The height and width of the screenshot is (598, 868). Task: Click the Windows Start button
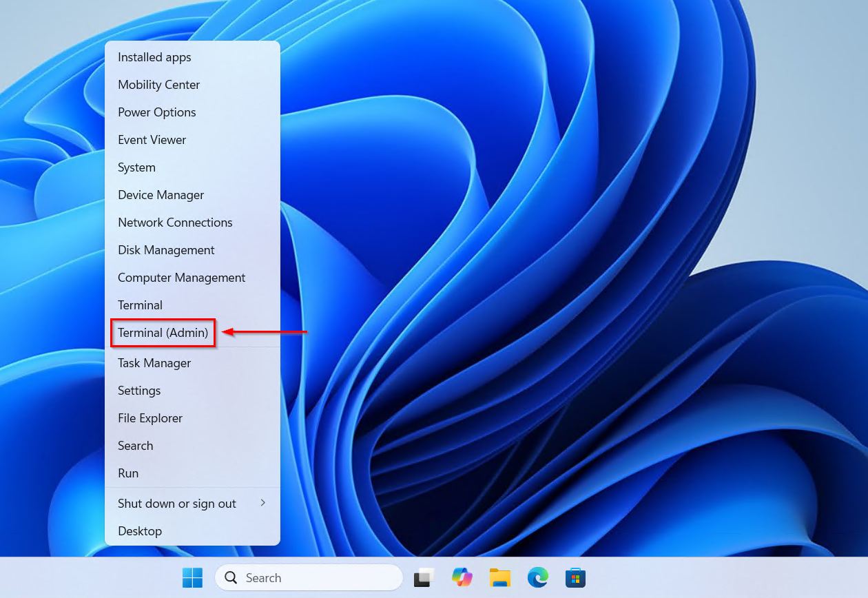[x=192, y=577]
